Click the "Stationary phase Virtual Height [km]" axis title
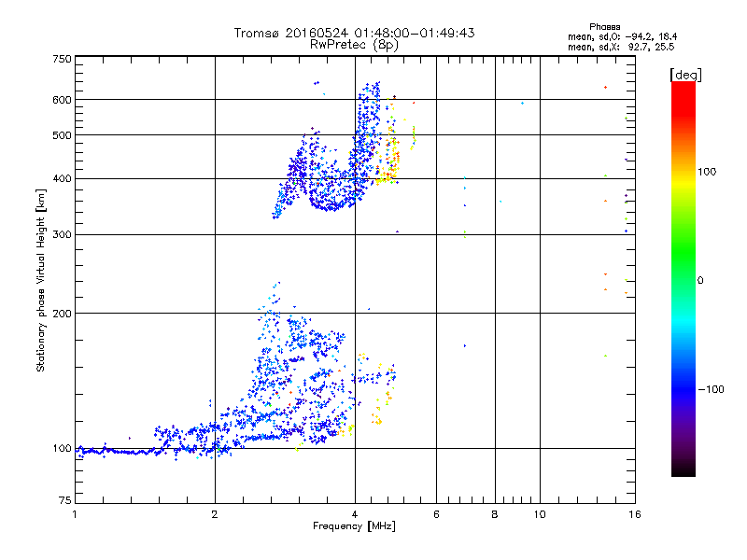Viewport: 747px width, 560px height. [x=41, y=280]
